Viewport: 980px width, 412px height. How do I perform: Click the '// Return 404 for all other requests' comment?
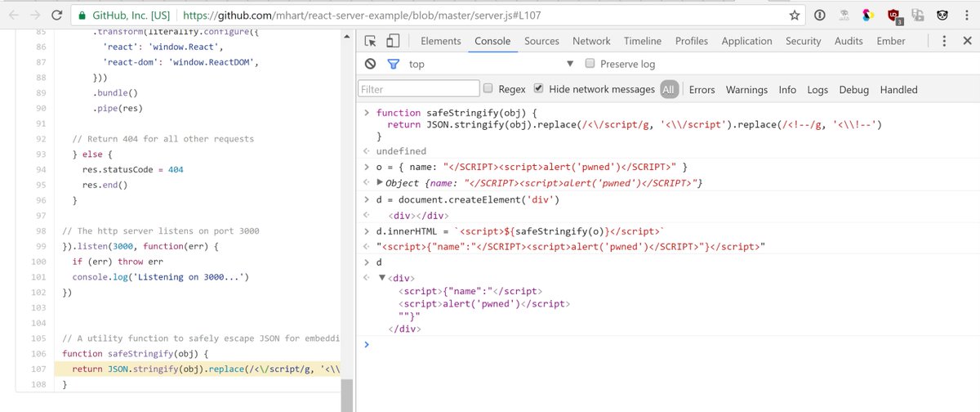163,139
